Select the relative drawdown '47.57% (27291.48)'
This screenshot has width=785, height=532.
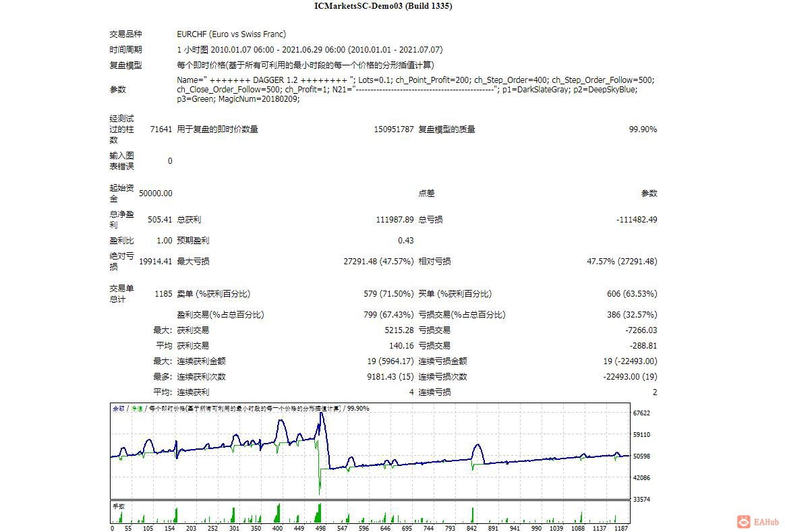click(x=622, y=261)
